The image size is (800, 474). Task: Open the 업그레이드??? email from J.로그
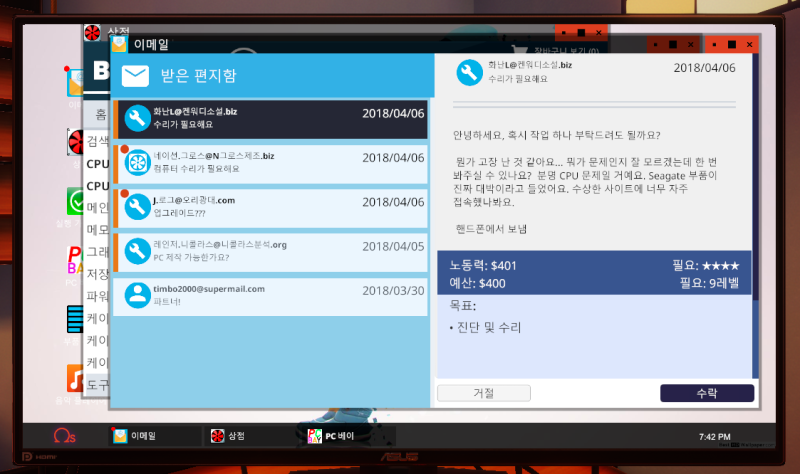click(x=270, y=208)
